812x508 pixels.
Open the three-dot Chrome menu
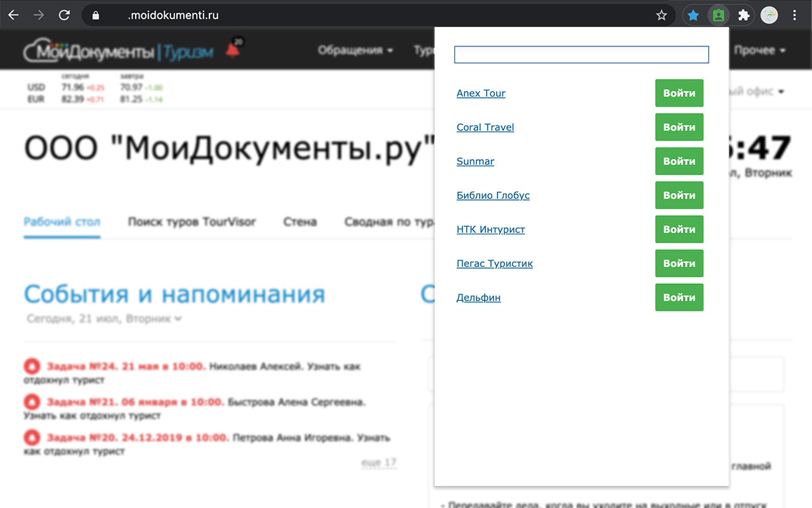click(x=795, y=15)
